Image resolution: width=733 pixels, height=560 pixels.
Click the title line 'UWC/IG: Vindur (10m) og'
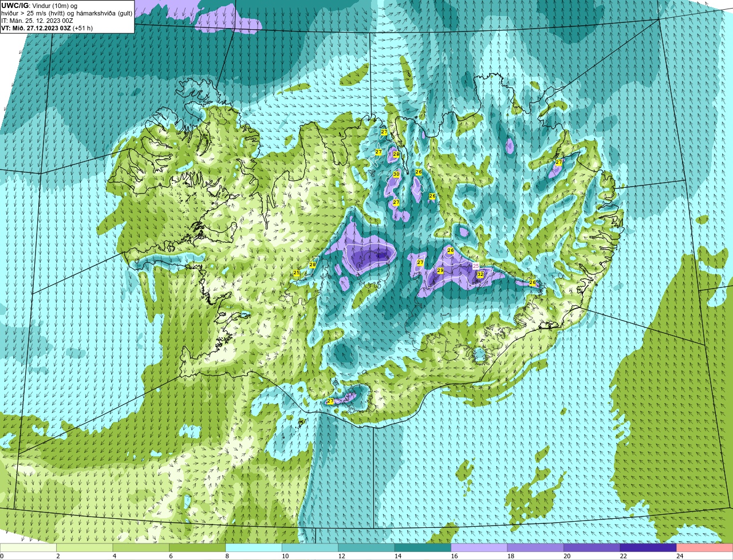[x=40, y=5]
